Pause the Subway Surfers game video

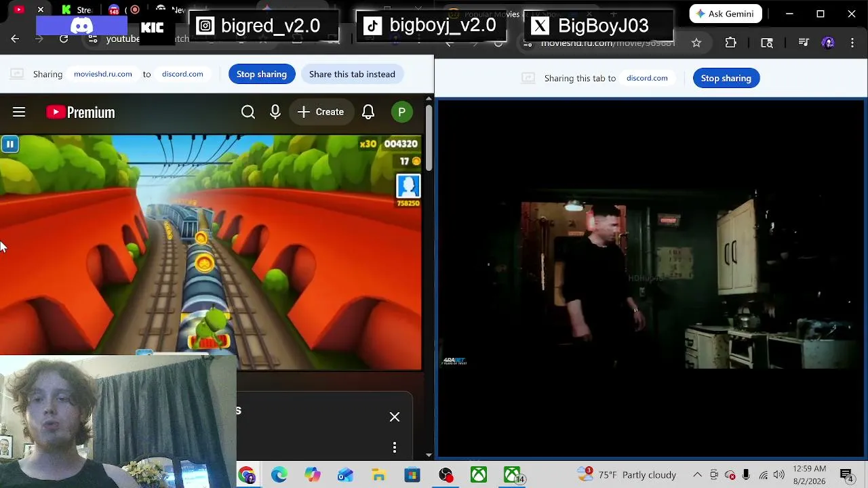pyautogui.click(x=10, y=144)
